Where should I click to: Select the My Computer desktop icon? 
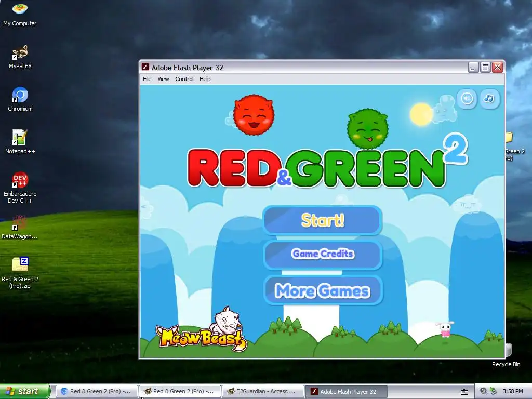(20, 14)
